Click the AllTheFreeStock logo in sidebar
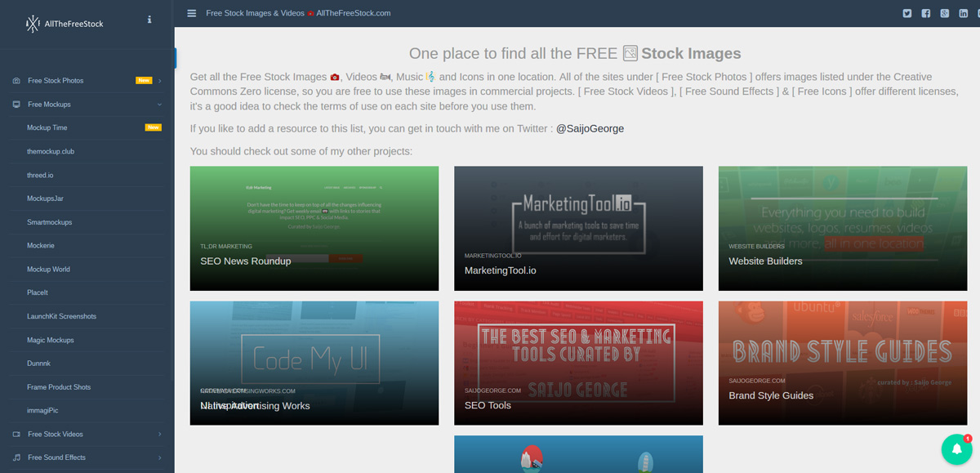The height and width of the screenshot is (473, 980). (65, 24)
